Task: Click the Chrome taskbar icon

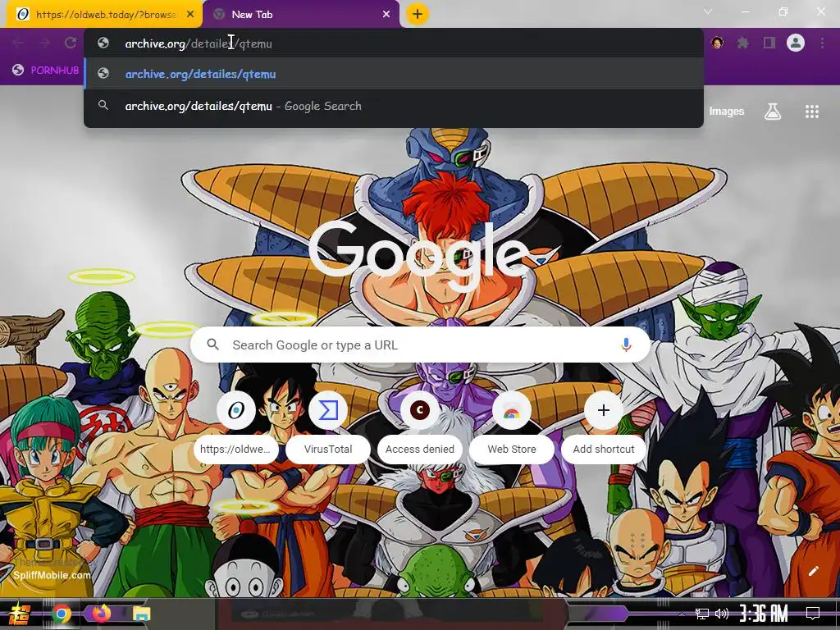Action: pyautogui.click(x=62, y=614)
